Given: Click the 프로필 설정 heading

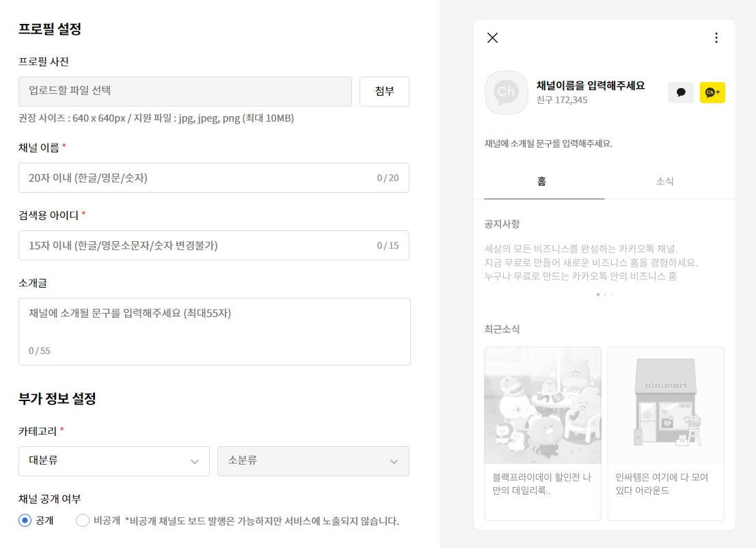Looking at the screenshot, I should (x=50, y=29).
